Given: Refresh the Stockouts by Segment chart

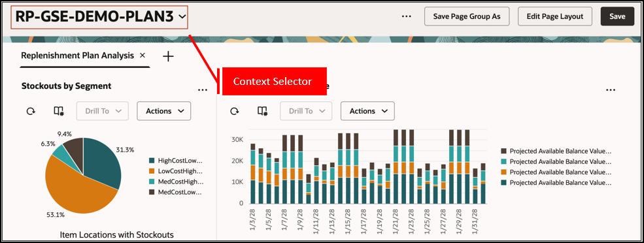Looking at the screenshot, I should (x=31, y=111).
